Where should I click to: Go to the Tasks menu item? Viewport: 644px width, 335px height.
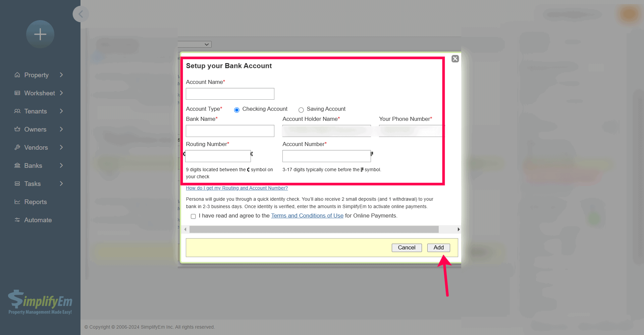[x=32, y=184]
